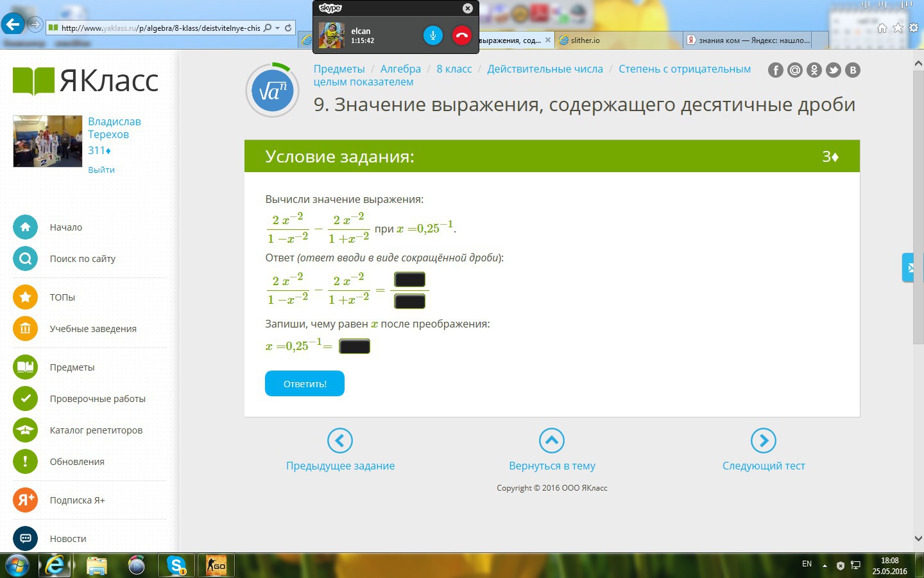This screenshot has height=578, width=924.
Task: Share the page via Twitter icon
Action: click(x=834, y=70)
